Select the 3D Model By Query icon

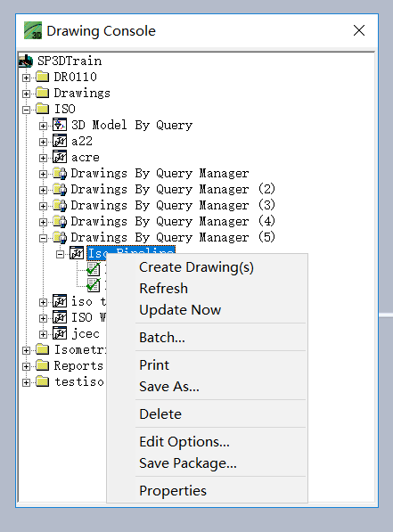[x=60, y=125]
